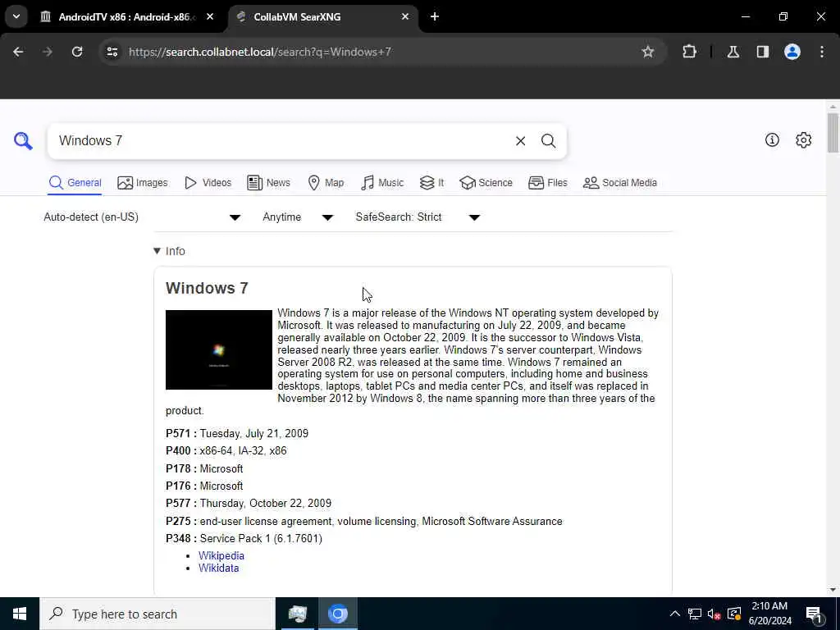Screen dimensions: 840x630
Task: Switch to the Music category
Action: point(382,183)
